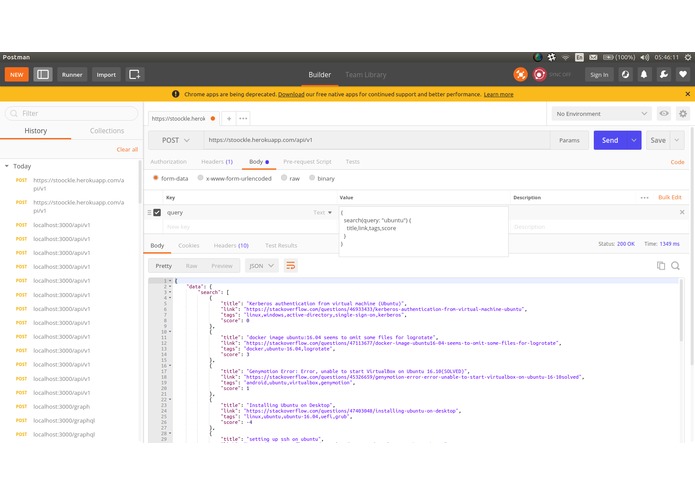Toggle the line wrap icon
The height and width of the screenshot is (494, 695).
click(x=291, y=266)
